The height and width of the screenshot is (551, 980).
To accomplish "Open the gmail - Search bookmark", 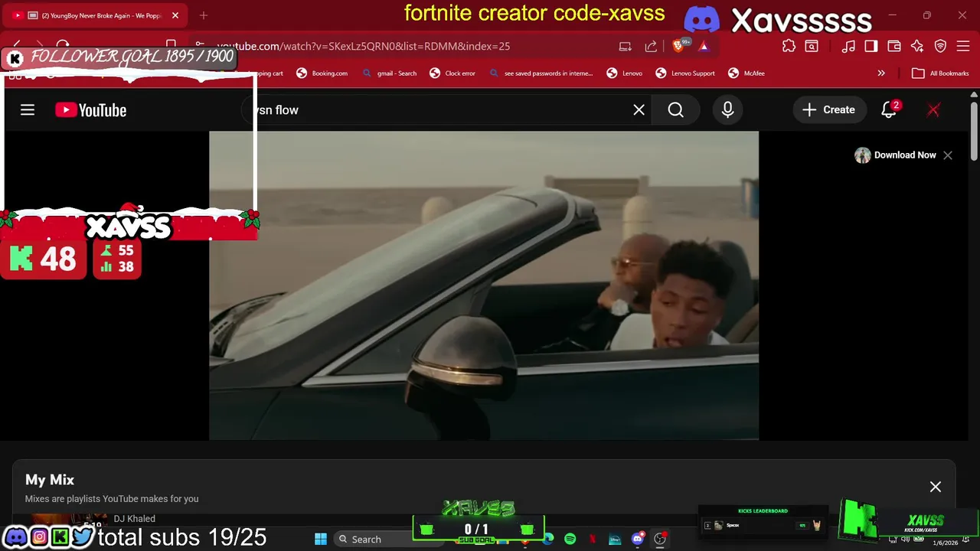I will tap(390, 73).
